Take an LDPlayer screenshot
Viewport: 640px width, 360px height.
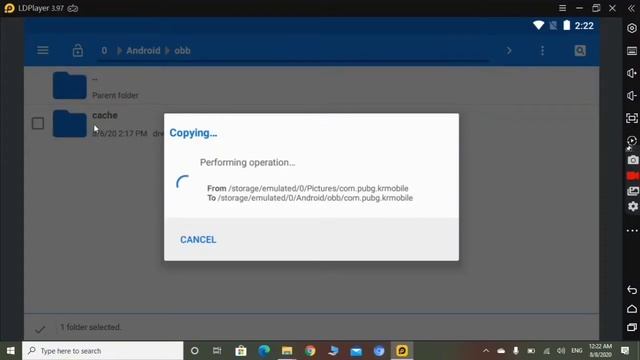pyautogui.click(x=633, y=160)
